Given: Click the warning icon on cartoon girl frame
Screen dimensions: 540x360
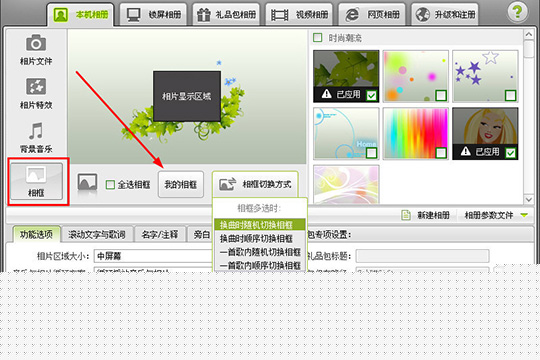Looking at the screenshot, I should pyautogui.click(x=465, y=151).
